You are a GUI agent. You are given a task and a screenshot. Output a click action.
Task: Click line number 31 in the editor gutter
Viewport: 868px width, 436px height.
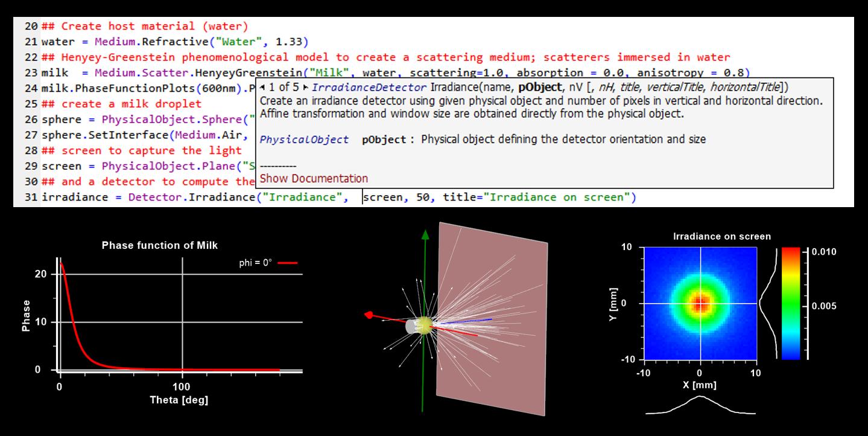31,197
